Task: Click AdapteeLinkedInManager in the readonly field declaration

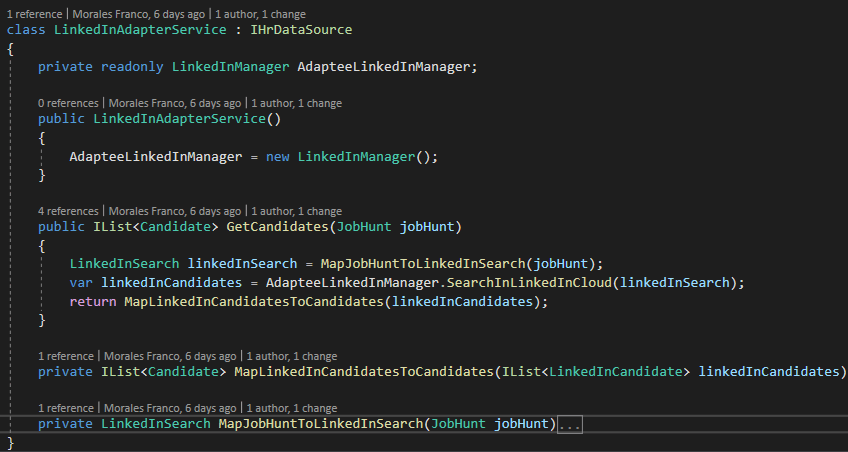Action: click(x=383, y=67)
